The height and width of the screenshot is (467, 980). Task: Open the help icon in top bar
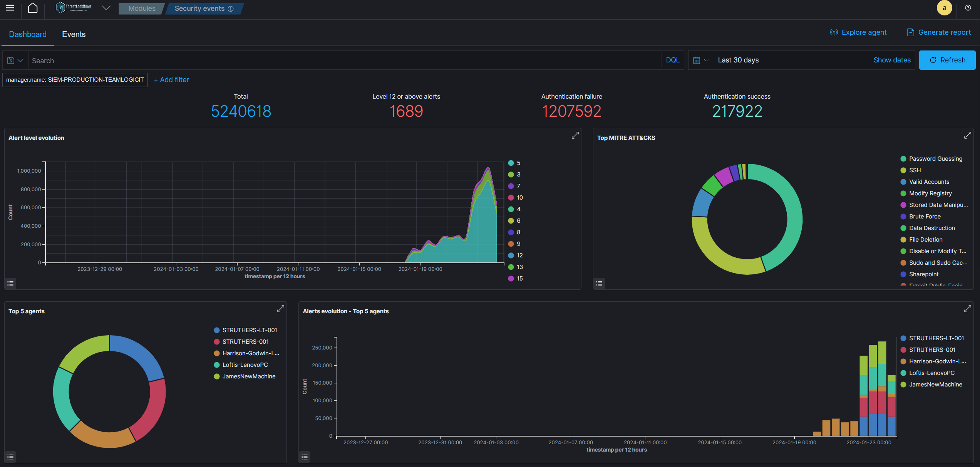[968, 8]
